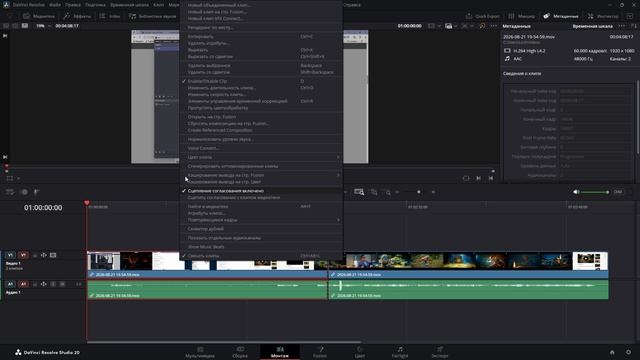
Task: Toggle Связать клипы menu item
Action: (261, 256)
